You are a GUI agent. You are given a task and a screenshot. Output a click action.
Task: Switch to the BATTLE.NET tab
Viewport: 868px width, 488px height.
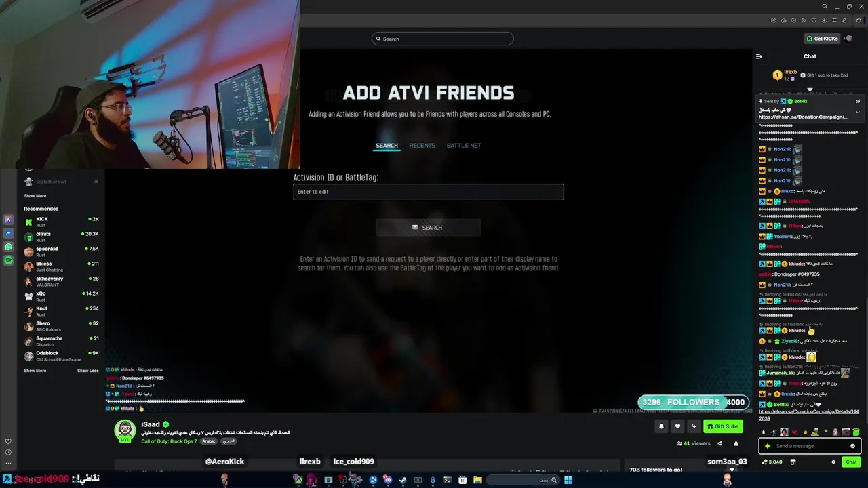[464, 145]
